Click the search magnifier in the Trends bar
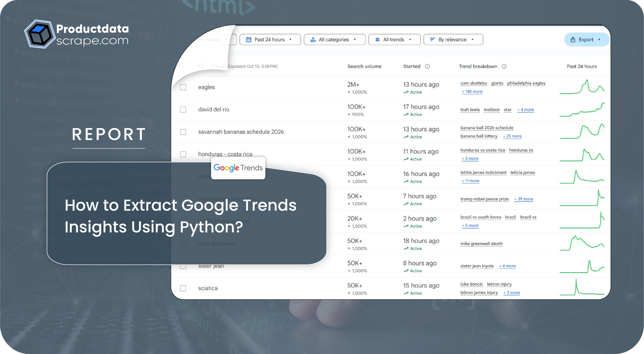 (201, 66)
